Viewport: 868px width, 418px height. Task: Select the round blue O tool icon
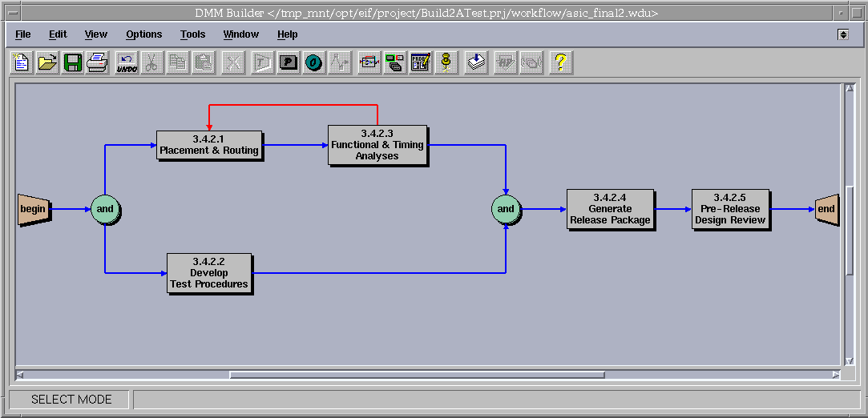313,62
